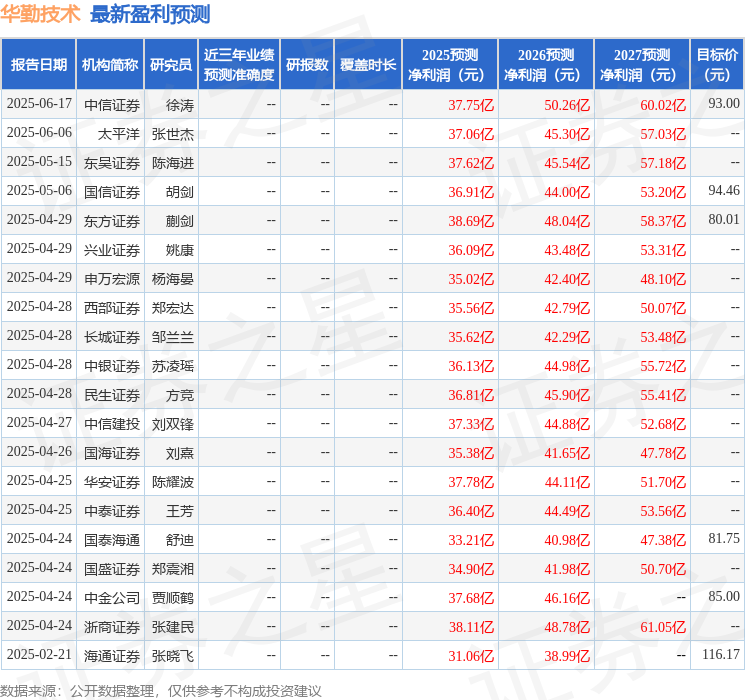This screenshot has width=745, height=700.
Task: Click the 目标价 column header
Action: pyautogui.click(x=716, y=65)
